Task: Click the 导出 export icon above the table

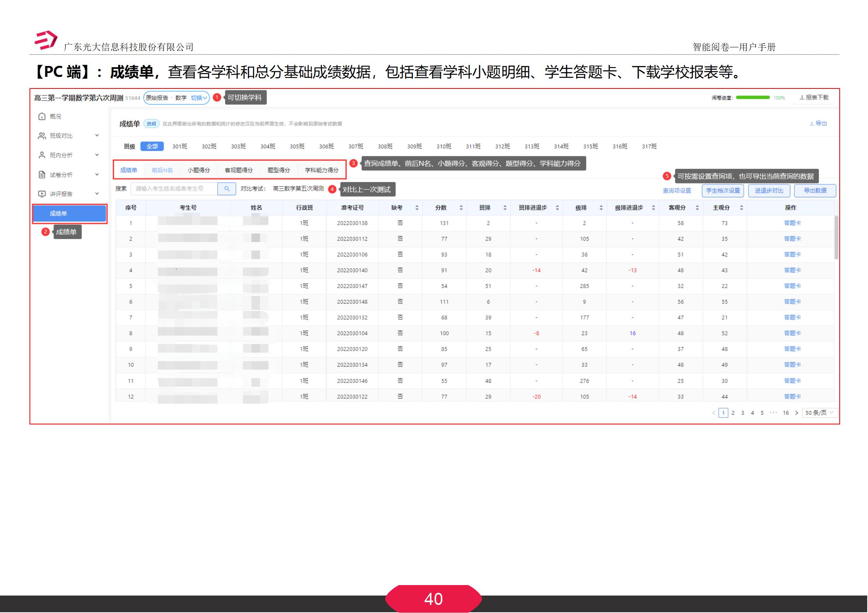Action: [x=811, y=123]
